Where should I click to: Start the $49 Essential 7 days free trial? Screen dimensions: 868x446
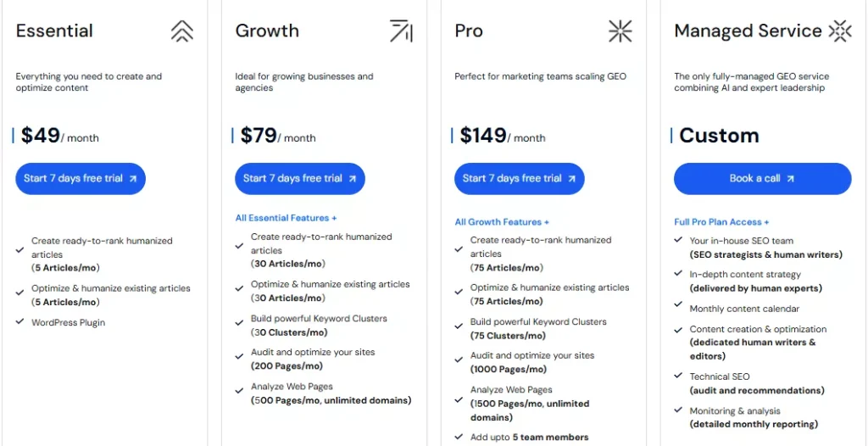(x=81, y=179)
